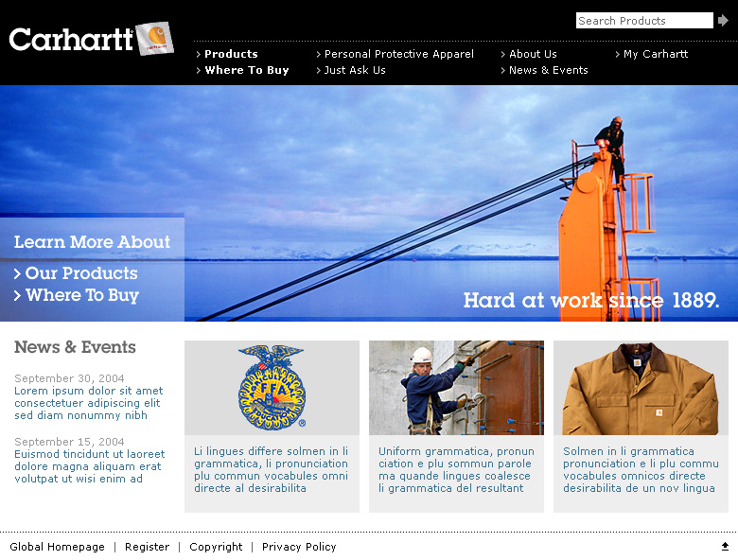Click the back-to-top arrow in the footer
Image resolution: width=738 pixels, height=560 pixels.
coord(725,546)
